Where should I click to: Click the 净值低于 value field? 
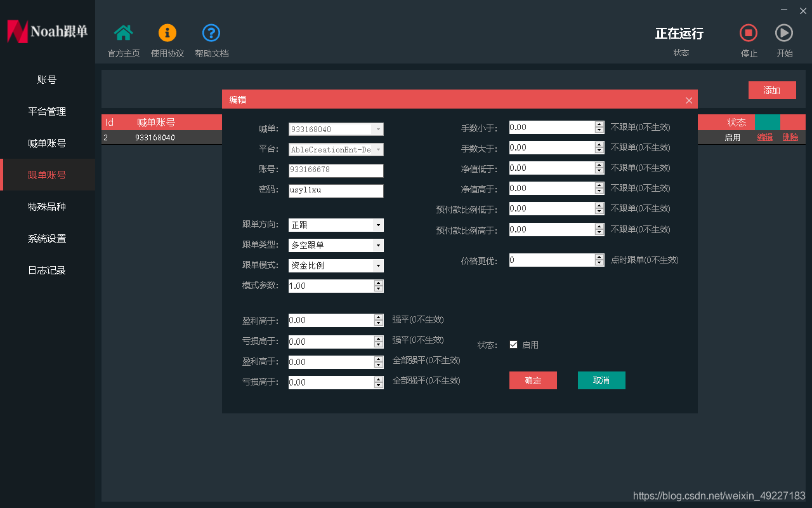(x=557, y=168)
